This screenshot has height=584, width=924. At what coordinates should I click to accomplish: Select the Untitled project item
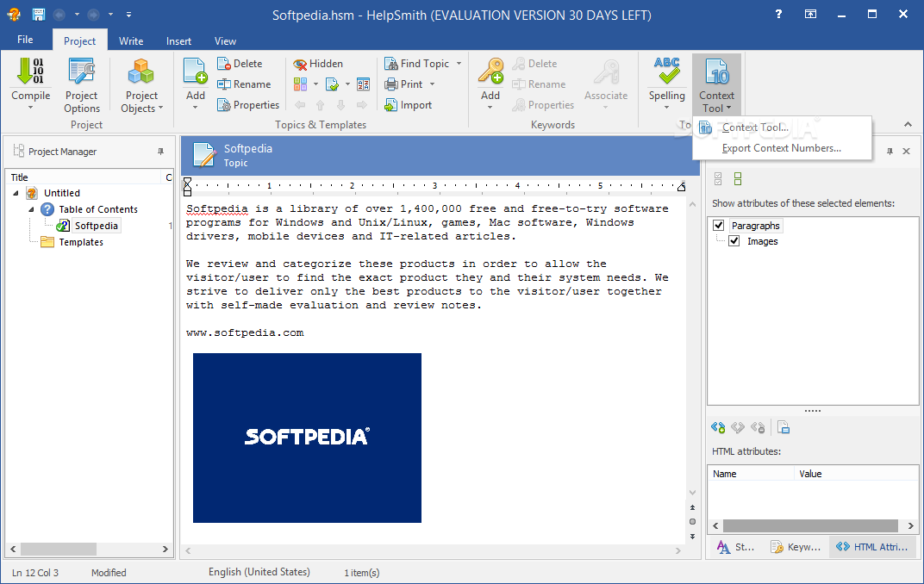tap(62, 193)
